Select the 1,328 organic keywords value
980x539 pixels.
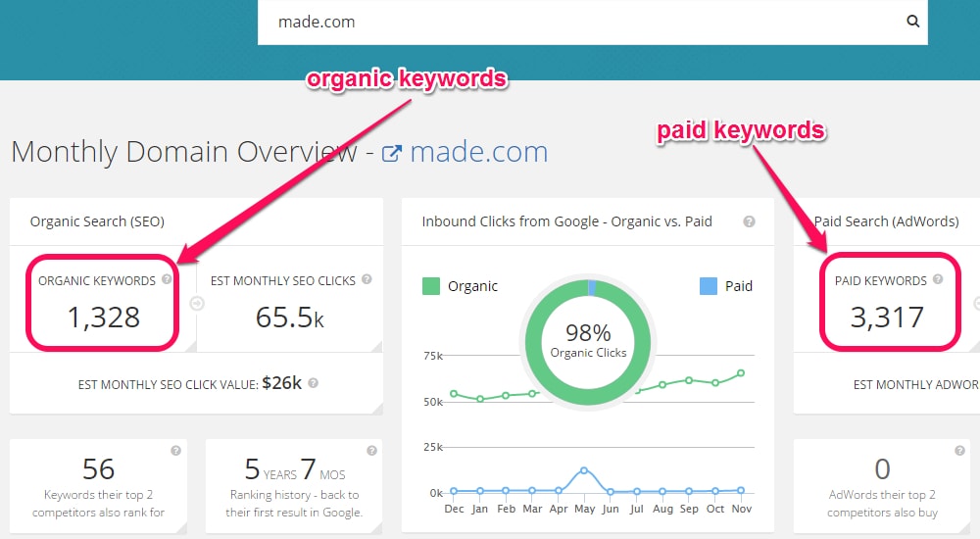pos(103,317)
